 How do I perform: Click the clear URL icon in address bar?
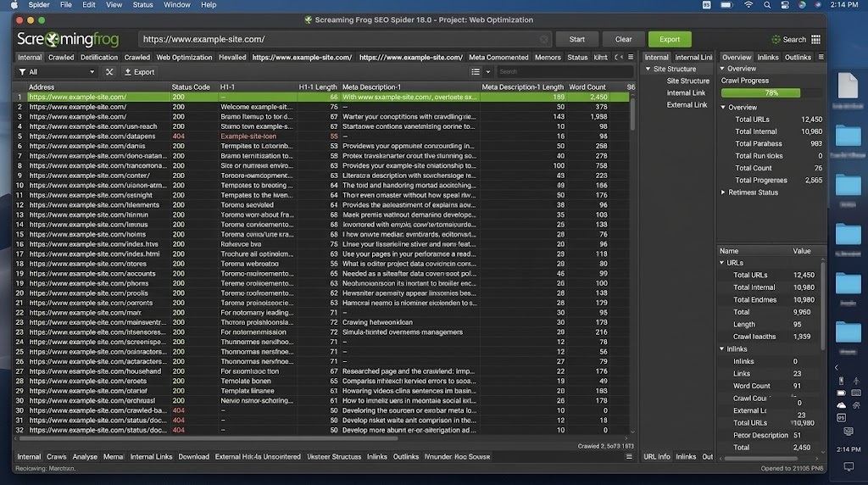click(x=543, y=39)
